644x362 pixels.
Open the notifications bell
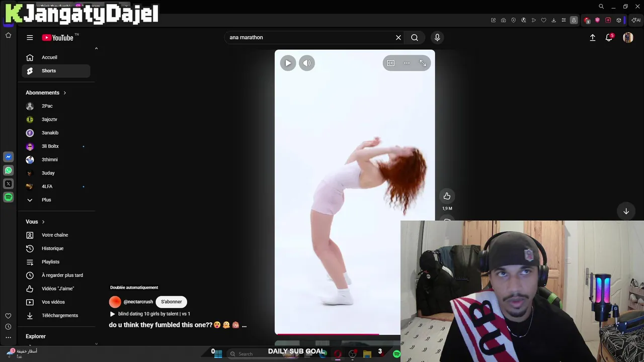pos(609,38)
